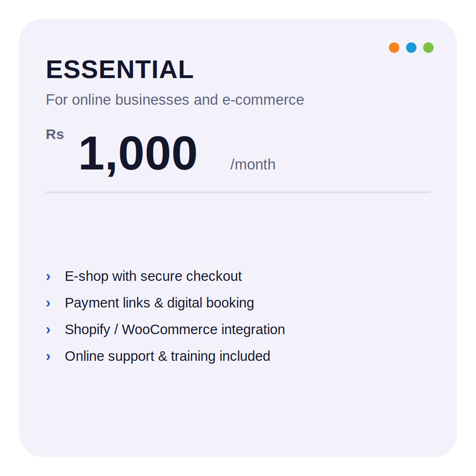
Task: Click the orange dot in the card corner
Action: click(x=394, y=48)
